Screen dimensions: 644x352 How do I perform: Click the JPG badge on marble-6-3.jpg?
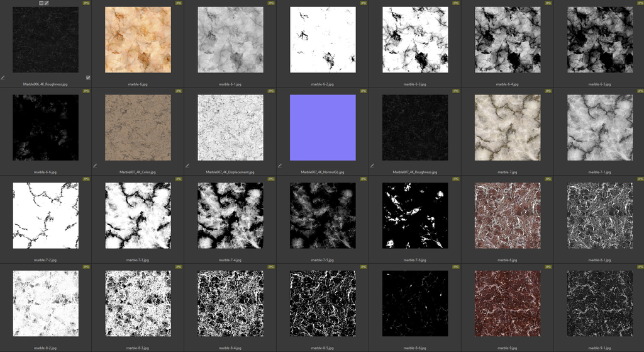coord(456,3)
